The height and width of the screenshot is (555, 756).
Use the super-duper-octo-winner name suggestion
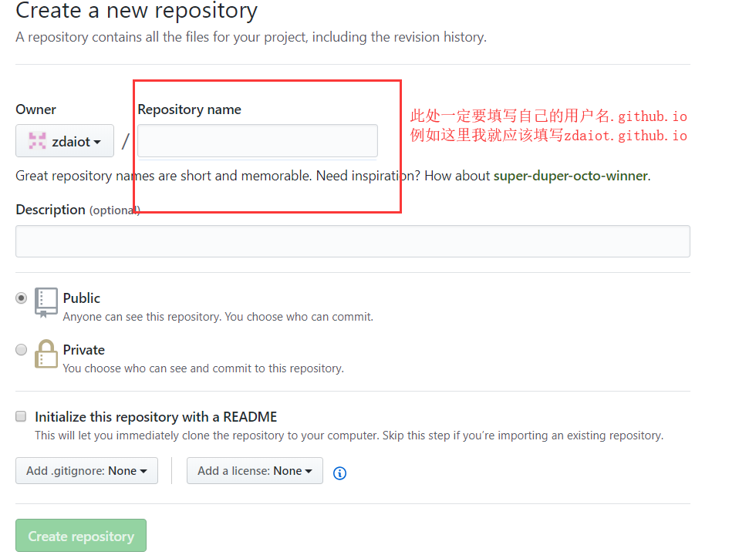[x=570, y=176]
